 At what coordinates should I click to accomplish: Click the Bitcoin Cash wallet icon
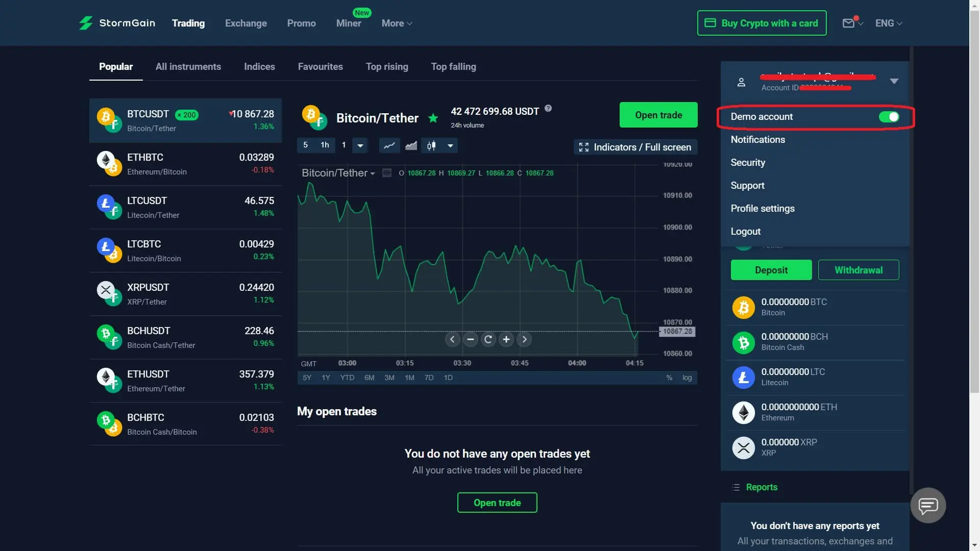744,343
